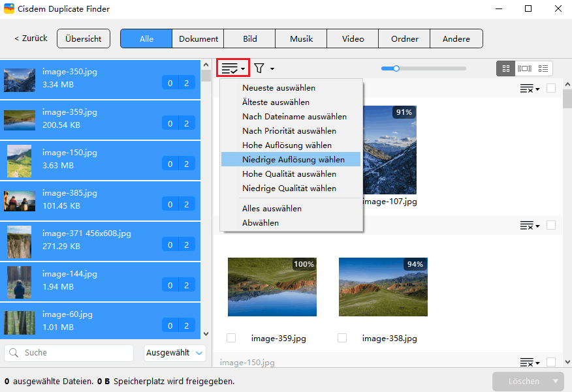The image size is (572, 392).
Task: Select image-371 456x608.jpg group
Action: point(100,241)
